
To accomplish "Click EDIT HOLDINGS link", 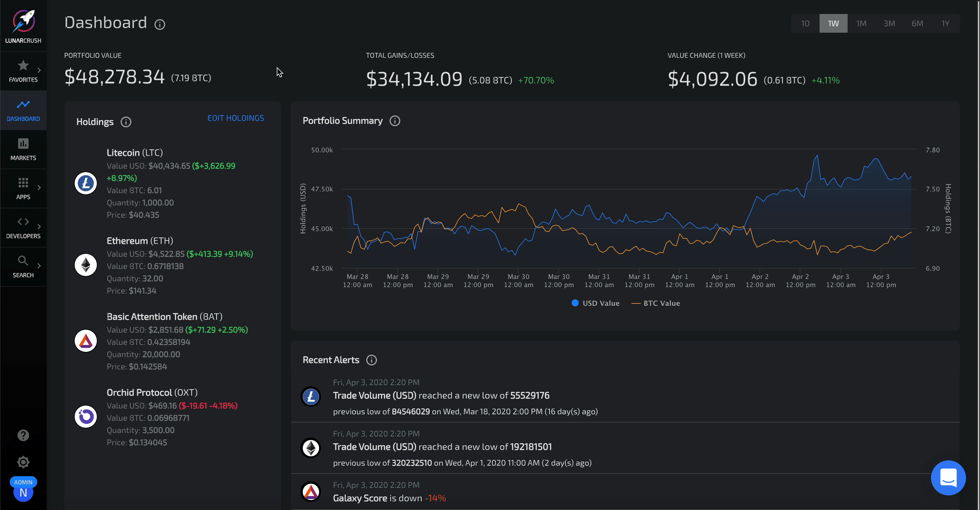I will click(235, 118).
